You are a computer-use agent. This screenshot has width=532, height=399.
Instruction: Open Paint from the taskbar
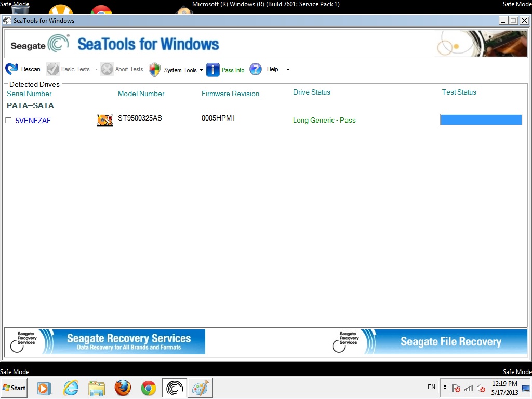201,388
